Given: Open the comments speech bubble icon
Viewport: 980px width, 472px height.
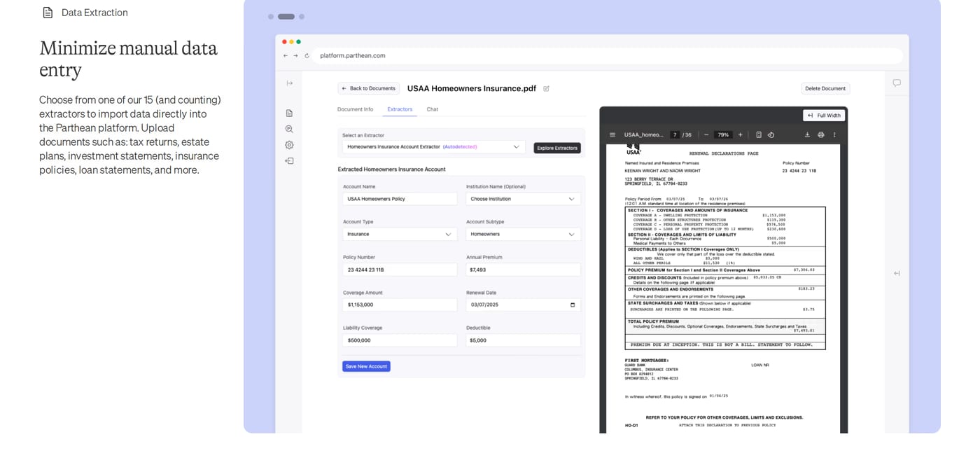Looking at the screenshot, I should point(897,83).
